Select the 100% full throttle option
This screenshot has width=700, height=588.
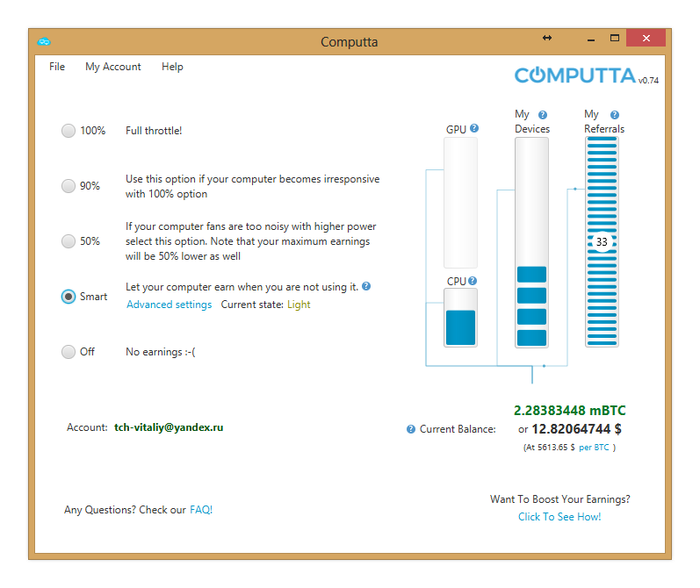[x=69, y=131]
